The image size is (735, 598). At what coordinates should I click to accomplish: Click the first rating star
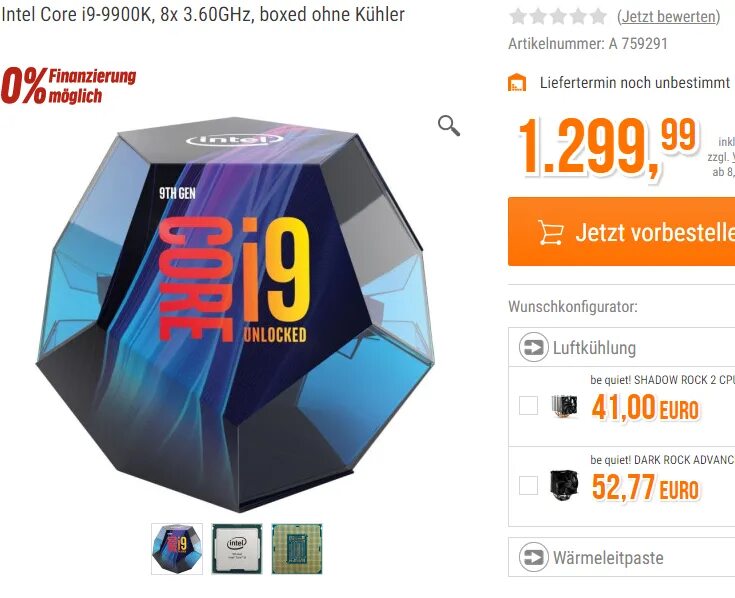[x=518, y=16]
